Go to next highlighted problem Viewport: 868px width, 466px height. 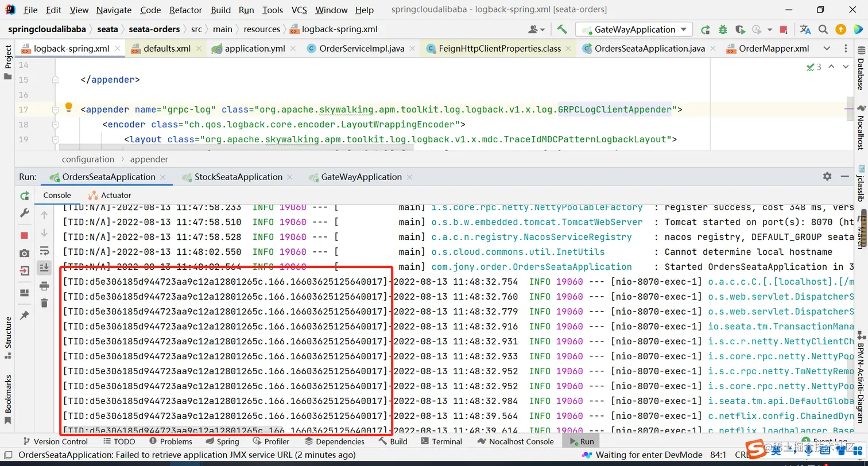point(844,67)
